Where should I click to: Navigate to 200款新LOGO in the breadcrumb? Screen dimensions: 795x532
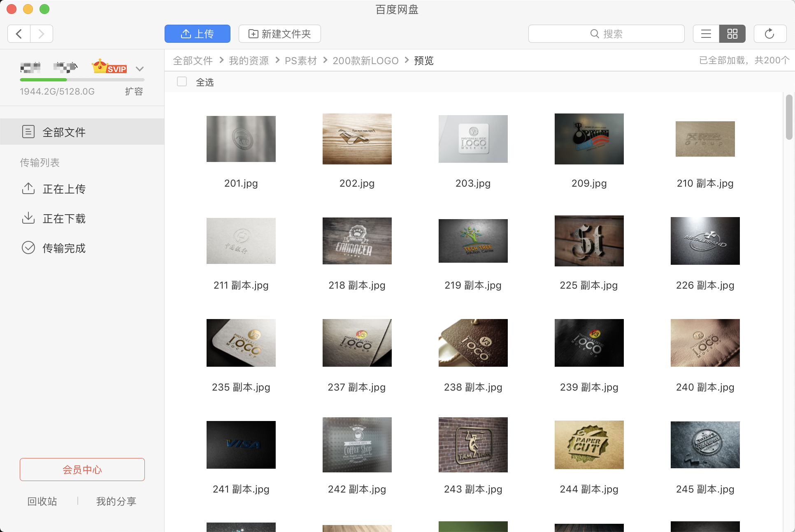click(x=365, y=61)
